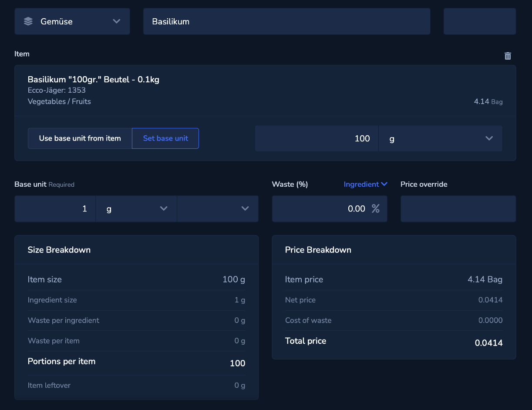The image size is (532, 410).
Task: Delete the item using the trash icon
Action: [508, 56]
